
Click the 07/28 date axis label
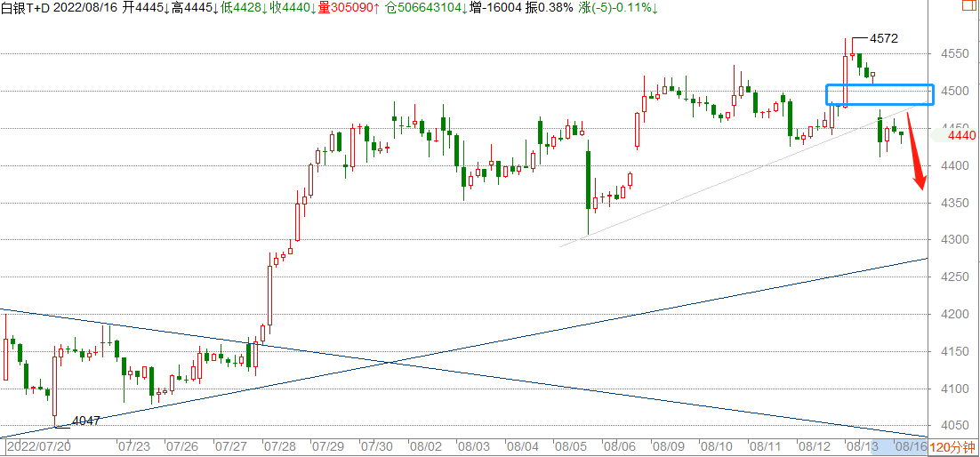coord(279,447)
